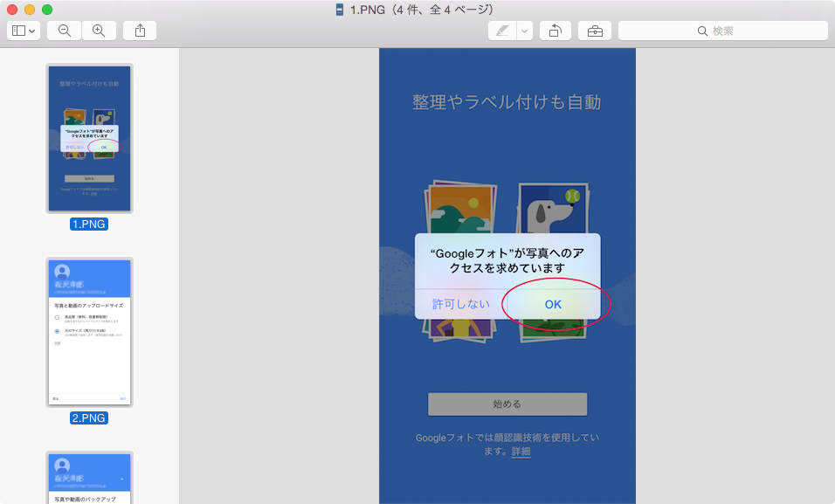The image size is (835, 504).
Task: Select the 1.PNG thumbnail in the sidebar
Action: [x=89, y=139]
